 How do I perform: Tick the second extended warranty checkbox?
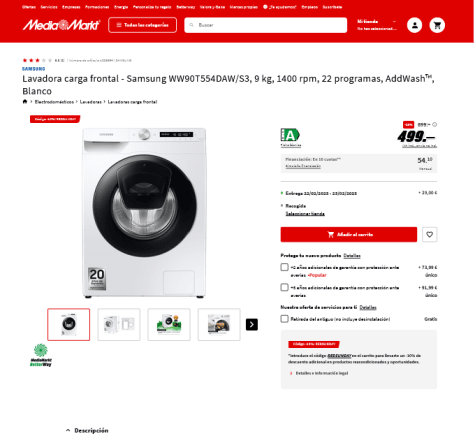click(284, 287)
